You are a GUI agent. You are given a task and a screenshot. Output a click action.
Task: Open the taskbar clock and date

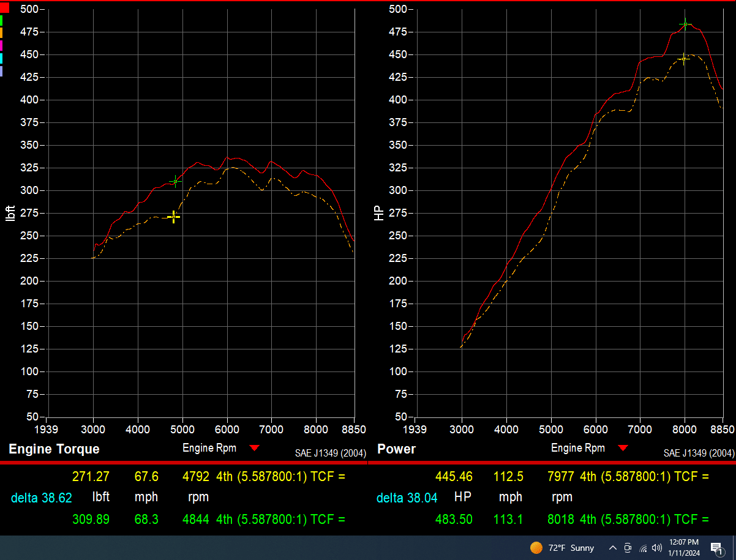click(683, 548)
